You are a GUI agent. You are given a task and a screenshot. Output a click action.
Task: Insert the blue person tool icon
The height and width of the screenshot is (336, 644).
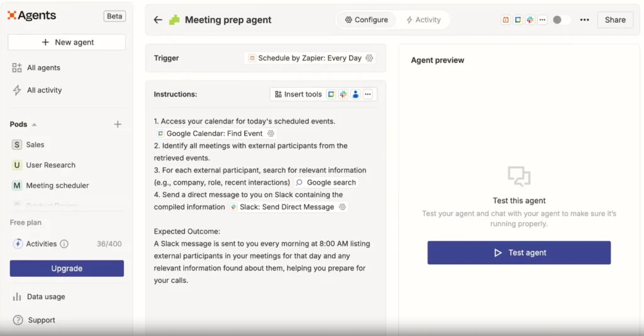click(x=356, y=94)
